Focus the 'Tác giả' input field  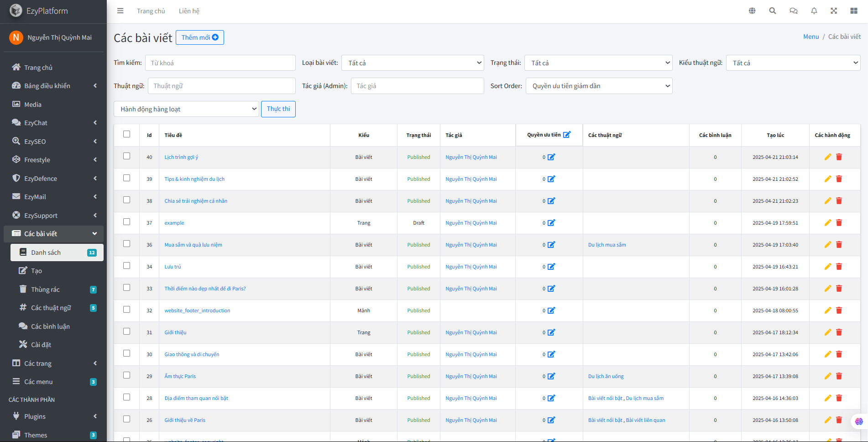pos(417,86)
